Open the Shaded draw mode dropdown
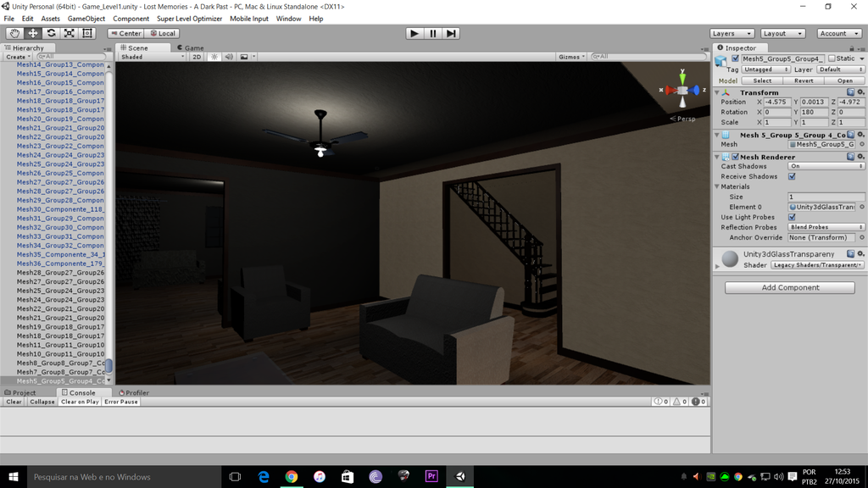Screen dimensions: 868x488 tap(153, 57)
